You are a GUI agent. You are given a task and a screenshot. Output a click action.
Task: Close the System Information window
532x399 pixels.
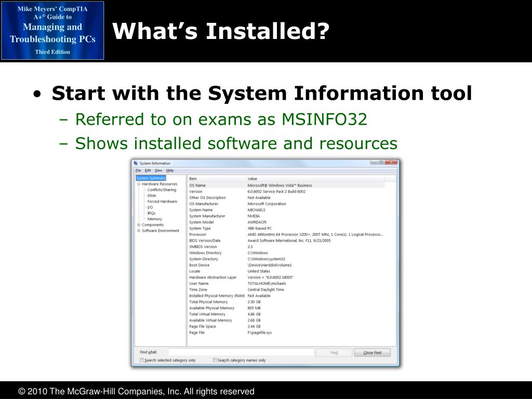[x=391, y=162]
